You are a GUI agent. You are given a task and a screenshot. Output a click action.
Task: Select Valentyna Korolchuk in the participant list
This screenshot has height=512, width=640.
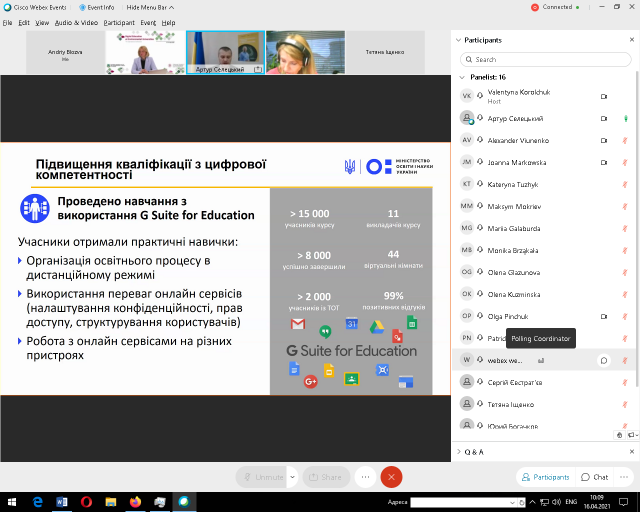pos(544,96)
